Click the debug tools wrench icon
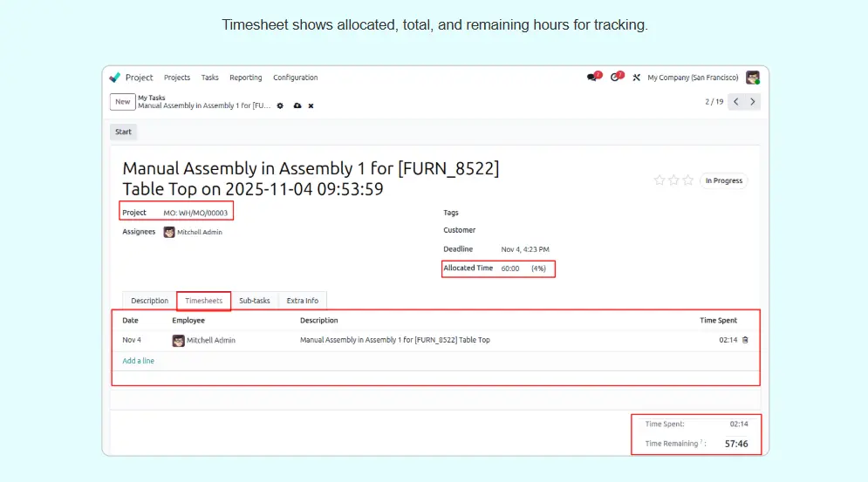 [x=637, y=78]
